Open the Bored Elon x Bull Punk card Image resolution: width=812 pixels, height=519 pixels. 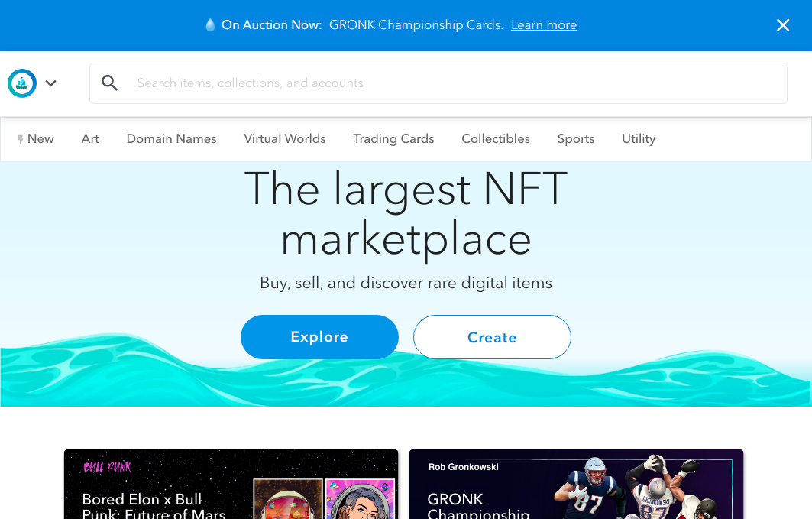[x=231, y=485]
